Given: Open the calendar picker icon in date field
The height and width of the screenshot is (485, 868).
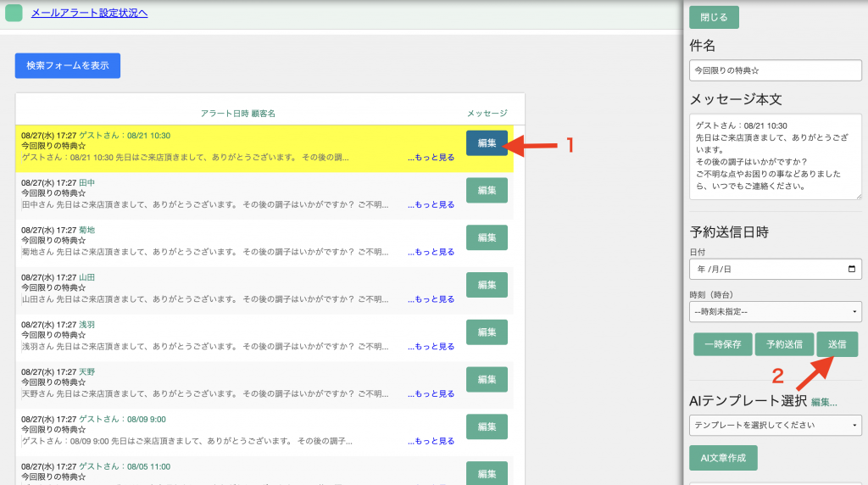Looking at the screenshot, I should 851,269.
